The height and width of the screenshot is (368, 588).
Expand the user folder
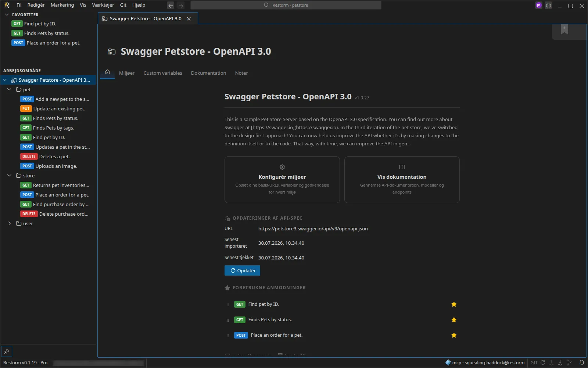9,223
